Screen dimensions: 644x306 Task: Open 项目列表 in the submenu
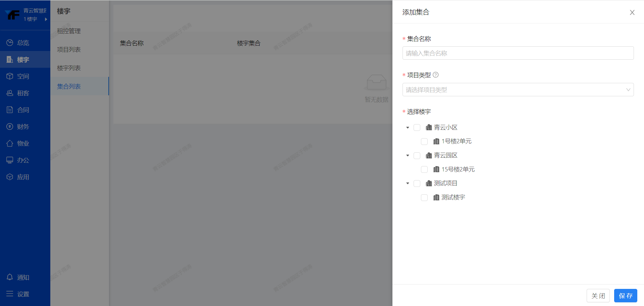[x=69, y=49]
